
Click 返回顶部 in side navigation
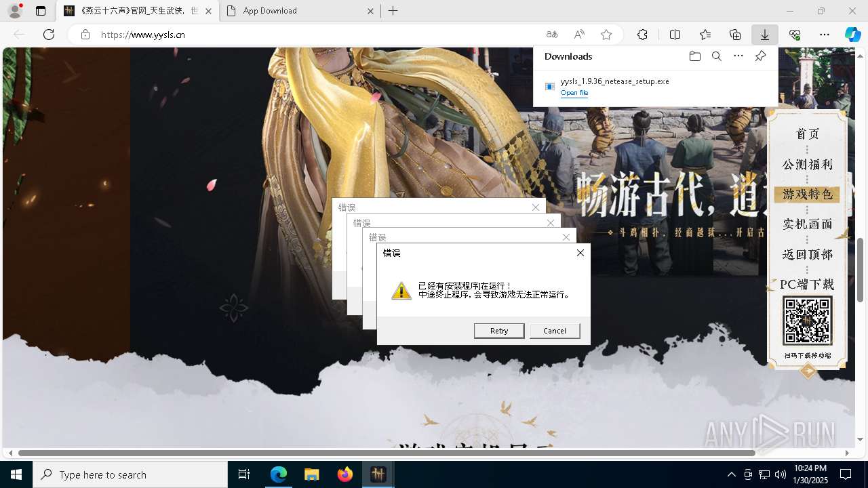807,255
